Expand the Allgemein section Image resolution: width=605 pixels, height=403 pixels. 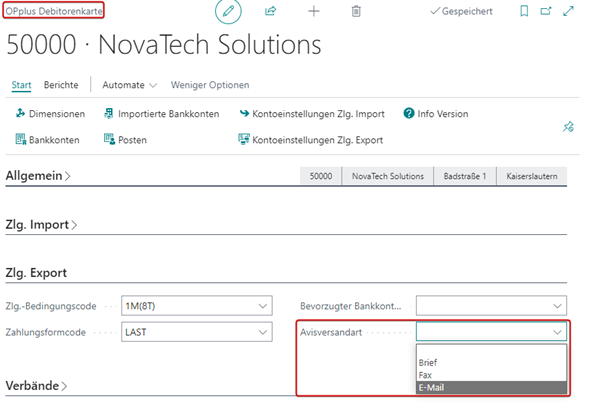click(x=38, y=176)
